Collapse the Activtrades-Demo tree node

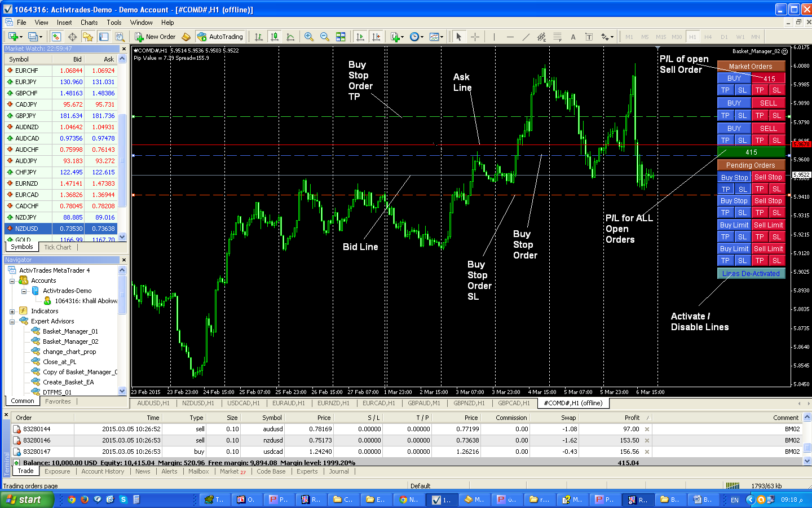click(24, 291)
